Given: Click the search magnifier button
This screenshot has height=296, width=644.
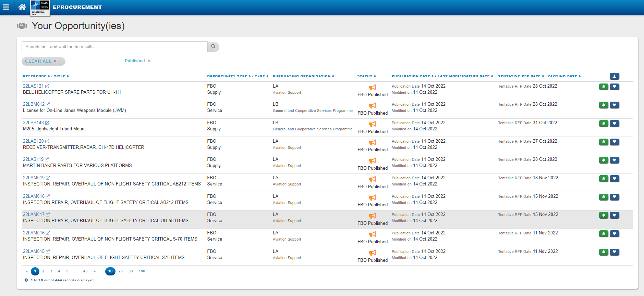Looking at the screenshot, I should pos(213,47).
